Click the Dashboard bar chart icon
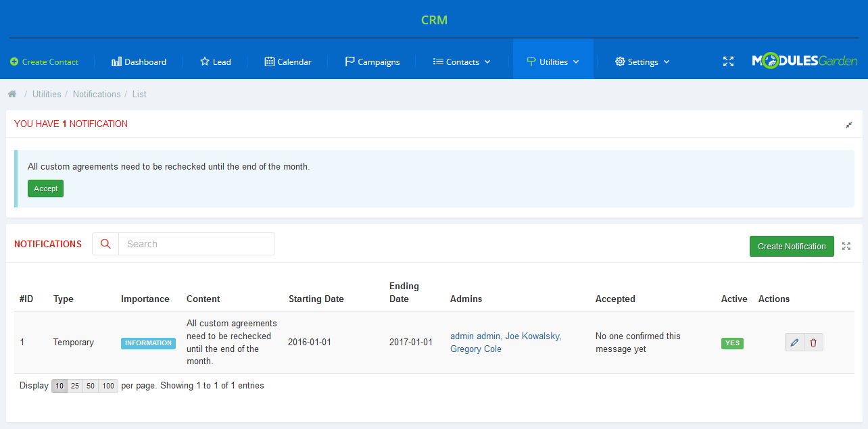The image size is (868, 429). pos(116,61)
